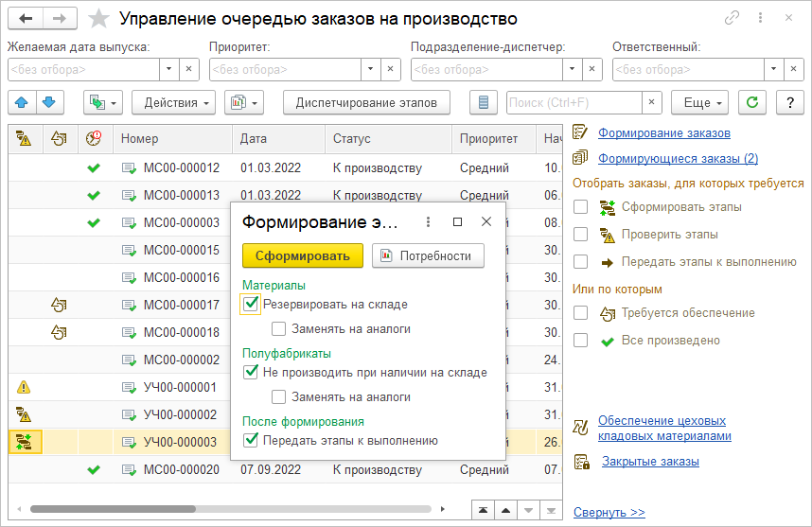Sort by the stage warning icon column
Image resolution: width=812 pixels, height=527 pixels.
(24, 138)
